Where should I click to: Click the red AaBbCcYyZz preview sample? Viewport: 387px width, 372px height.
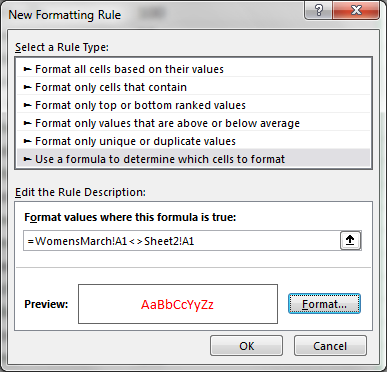pos(177,305)
